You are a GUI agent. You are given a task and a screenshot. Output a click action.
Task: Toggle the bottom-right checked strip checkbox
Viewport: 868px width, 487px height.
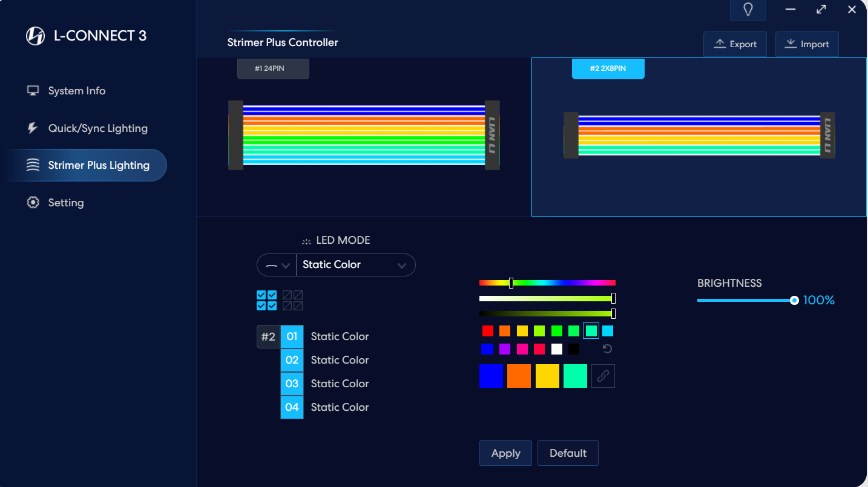[272, 306]
